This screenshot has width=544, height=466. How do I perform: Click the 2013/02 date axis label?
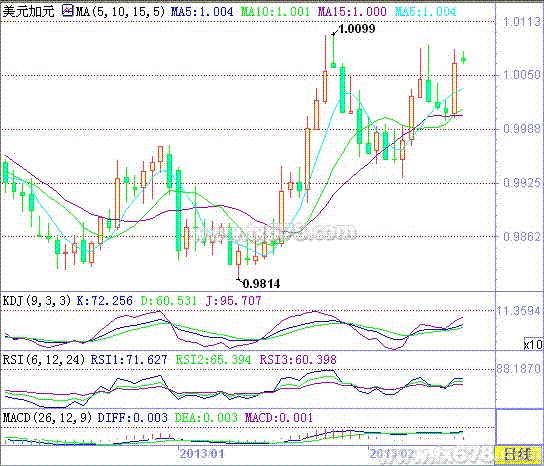[392, 453]
